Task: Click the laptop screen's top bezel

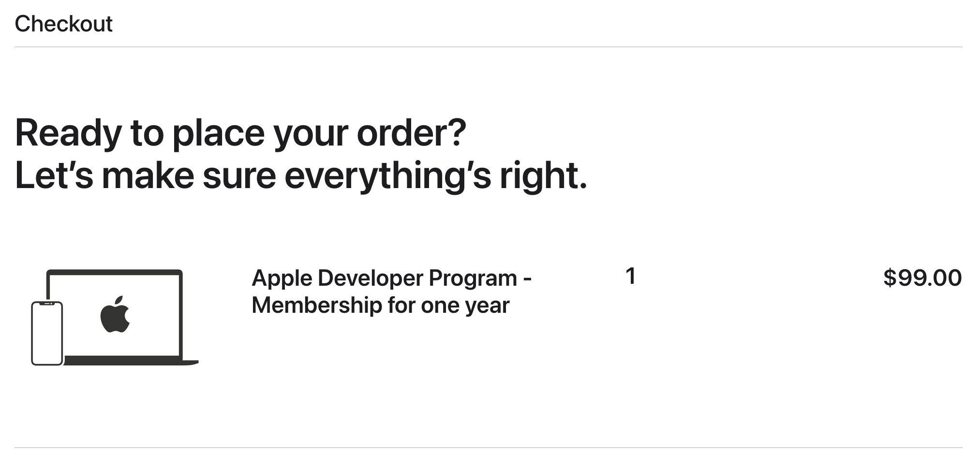Action: tap(115, 272)
